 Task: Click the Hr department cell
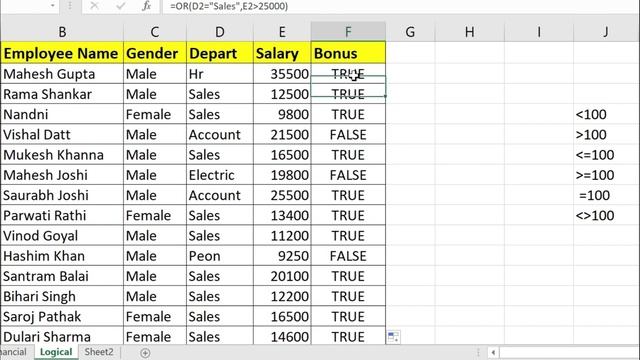pos(220,74)
